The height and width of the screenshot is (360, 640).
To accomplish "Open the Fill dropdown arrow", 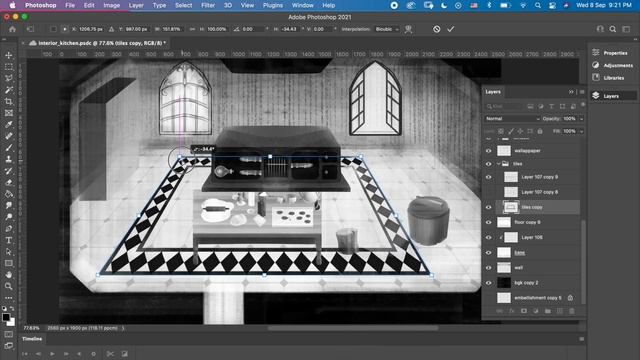I will tap(582, 131).
